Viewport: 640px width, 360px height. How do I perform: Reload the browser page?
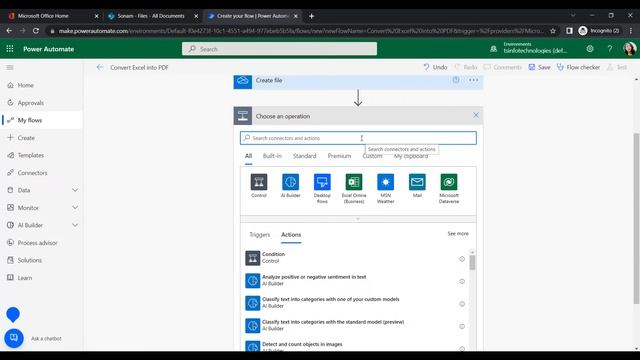(36, 31)
